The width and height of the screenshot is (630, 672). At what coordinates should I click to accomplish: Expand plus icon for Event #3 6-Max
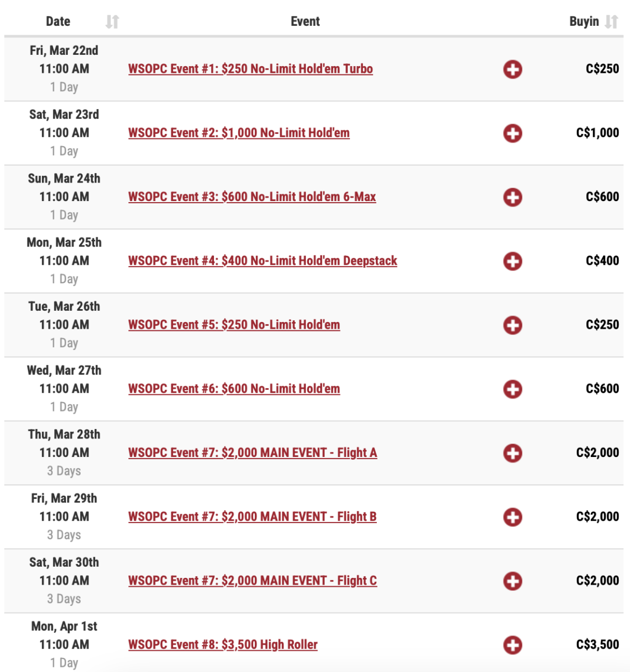click(512, 197)
